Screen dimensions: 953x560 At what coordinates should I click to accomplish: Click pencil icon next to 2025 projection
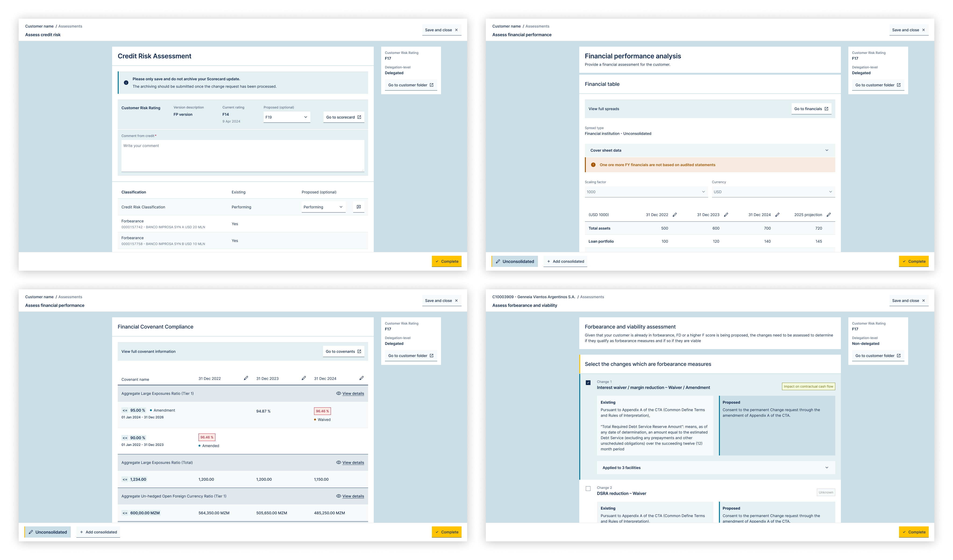829,215
